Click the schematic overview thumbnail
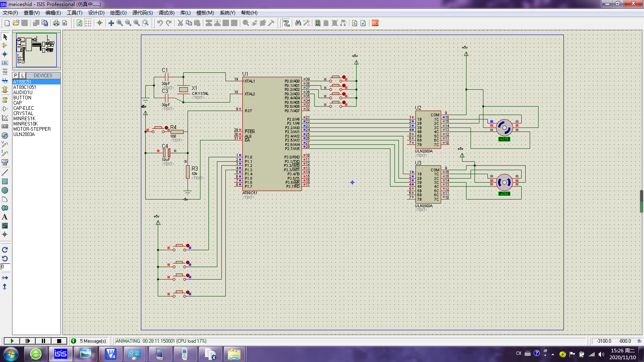 pyautogui.click(x=36, y=50)
